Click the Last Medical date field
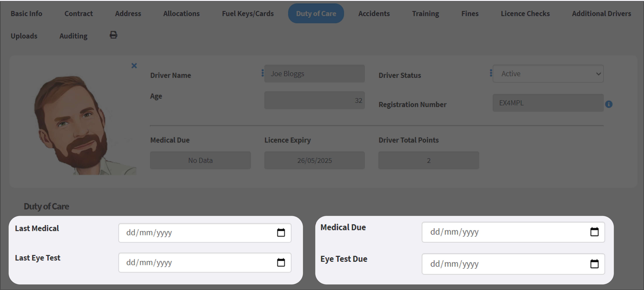644x290 pixels. click(205, 233)
